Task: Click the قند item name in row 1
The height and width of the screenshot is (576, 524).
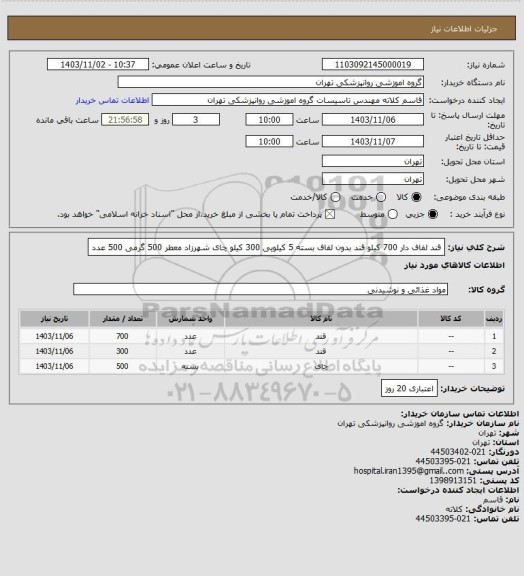Action: [321, 336]
